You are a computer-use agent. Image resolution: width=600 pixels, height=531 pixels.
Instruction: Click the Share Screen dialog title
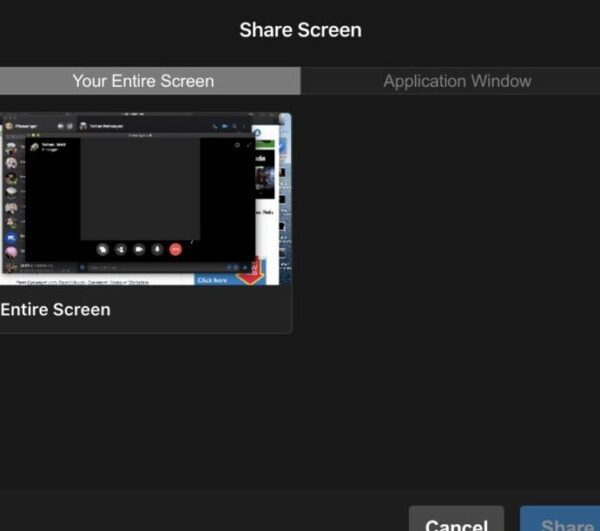click(300, 30)
